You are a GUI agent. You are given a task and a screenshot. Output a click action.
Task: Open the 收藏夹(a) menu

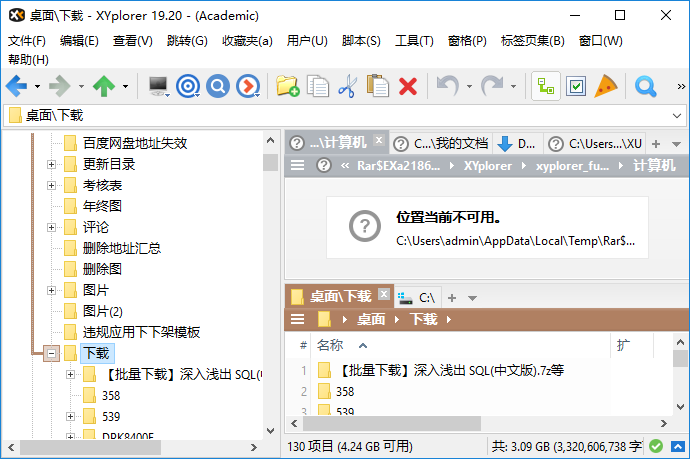click(x=247, y=41)
